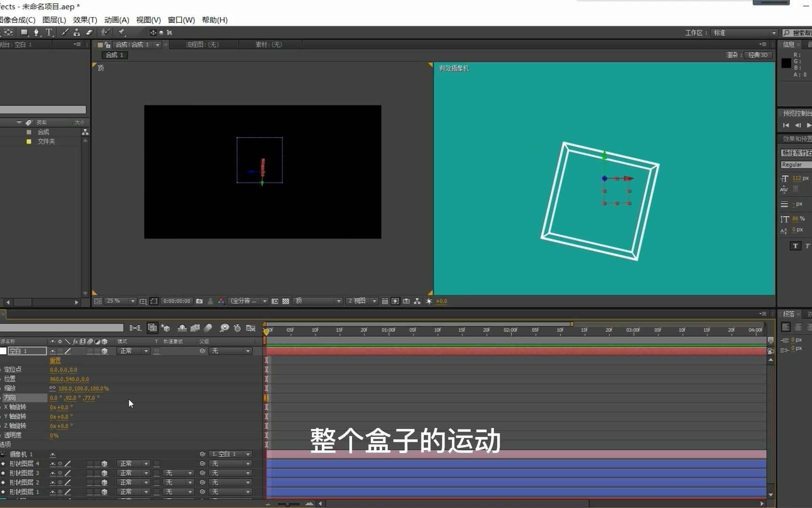Viewport: 812px width, 508px height.
Task: Toggle 3D switch for 空白 1 layer
Action: (x=104, y=351)
